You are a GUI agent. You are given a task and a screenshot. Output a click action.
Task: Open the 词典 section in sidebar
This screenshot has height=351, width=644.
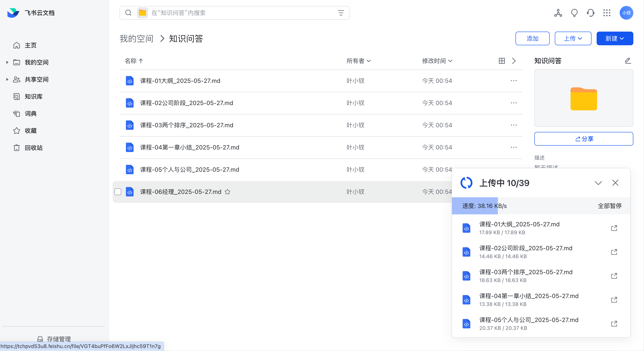click(x=31, y=113)
